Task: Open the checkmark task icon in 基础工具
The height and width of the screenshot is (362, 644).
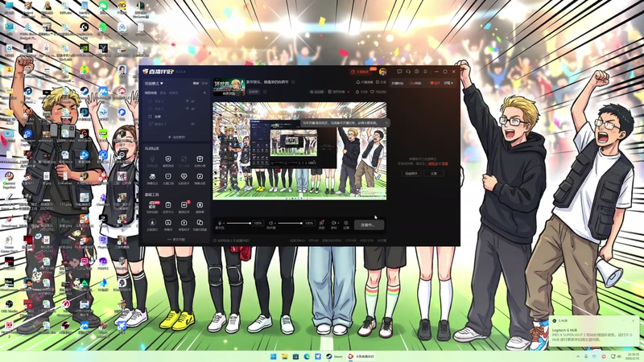Action: (x=168, y=207)
